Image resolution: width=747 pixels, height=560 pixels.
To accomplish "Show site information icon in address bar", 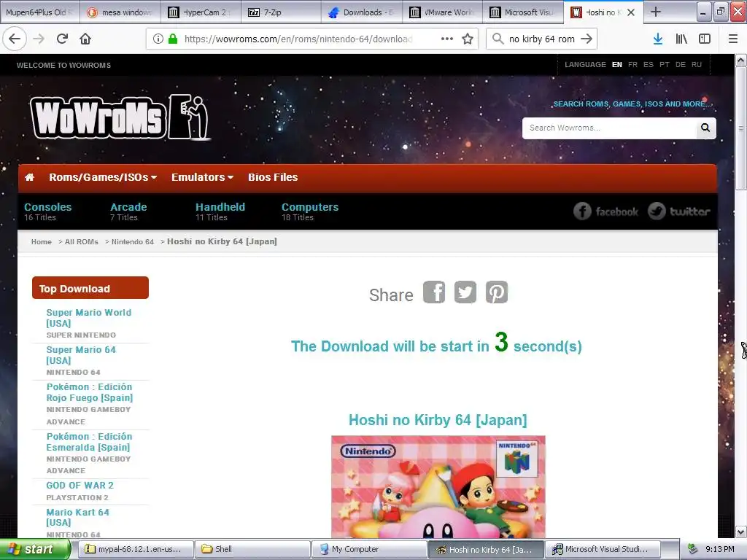I will pyautogui.click(x=158, y=39).
